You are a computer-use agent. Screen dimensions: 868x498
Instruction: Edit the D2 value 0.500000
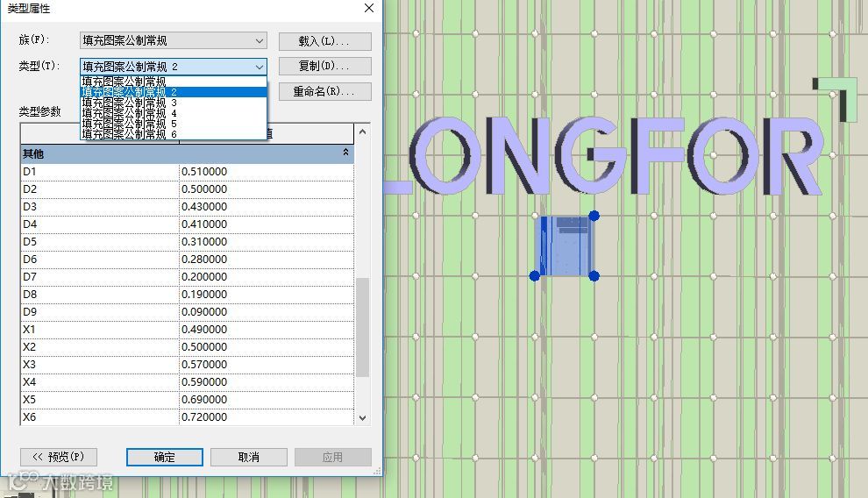[267, 189]
